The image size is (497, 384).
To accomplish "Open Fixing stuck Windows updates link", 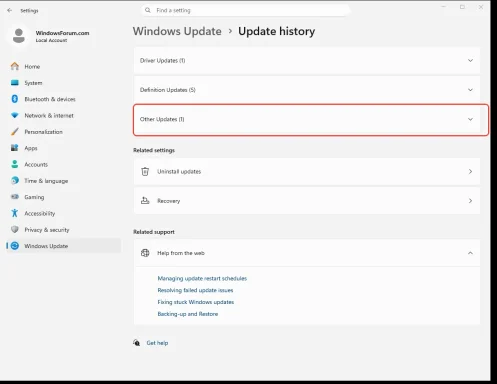I will pos(196,302).
